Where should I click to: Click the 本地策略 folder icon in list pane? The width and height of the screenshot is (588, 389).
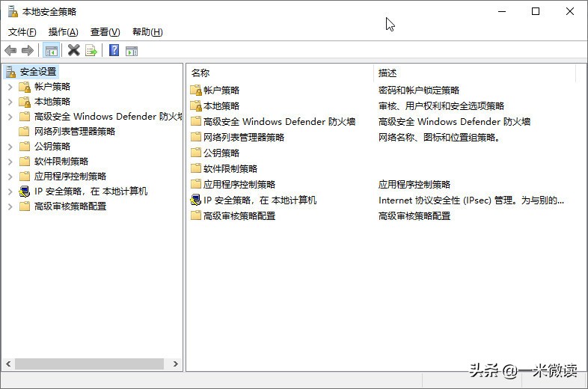point(196,105)
